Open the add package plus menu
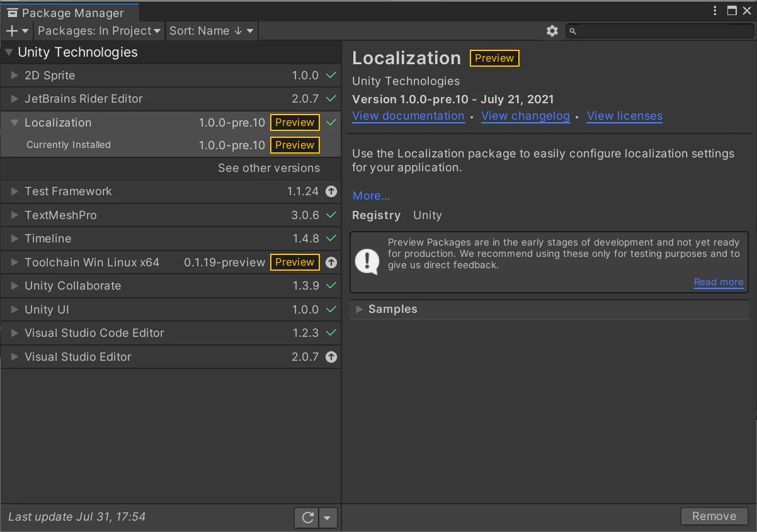The height and width of the screenshot is (532, 757). pyautogui.click(x=18, y=31)
